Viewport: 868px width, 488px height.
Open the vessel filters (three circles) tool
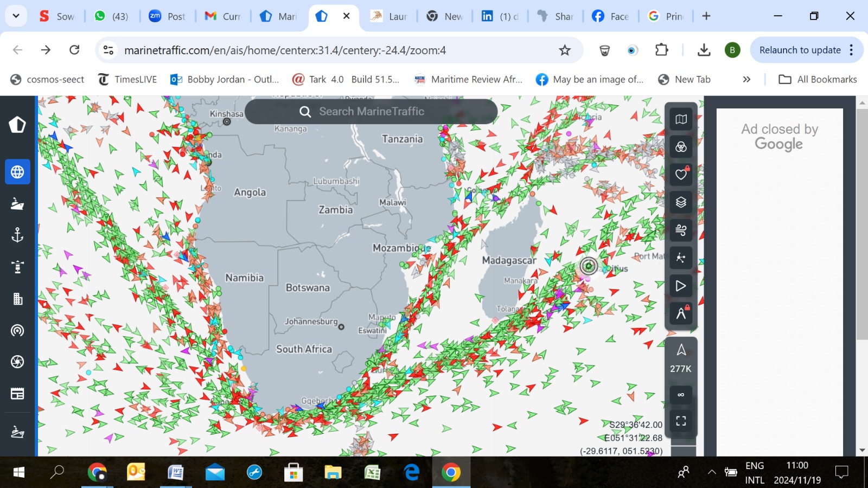point(681,147)
